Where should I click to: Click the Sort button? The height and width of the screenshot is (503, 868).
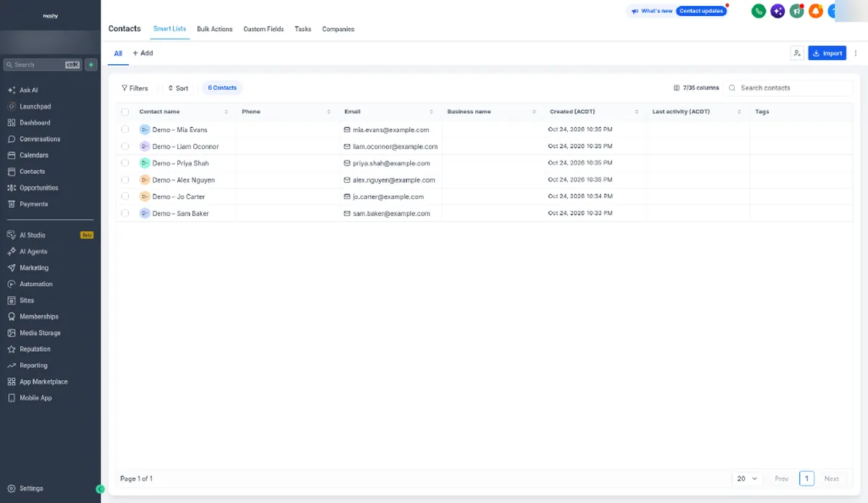[178, 88]
